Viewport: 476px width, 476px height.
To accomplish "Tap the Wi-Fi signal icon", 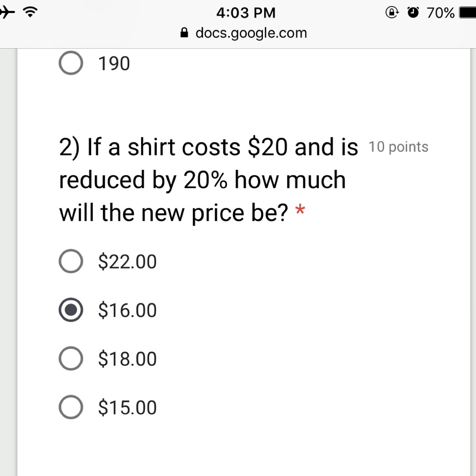I will [30, 13].
